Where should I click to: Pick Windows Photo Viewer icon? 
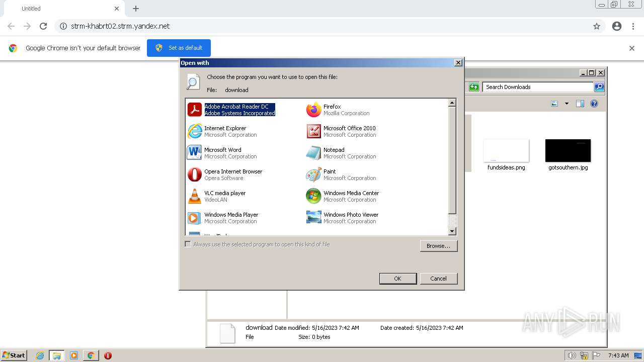coord(314,218)
